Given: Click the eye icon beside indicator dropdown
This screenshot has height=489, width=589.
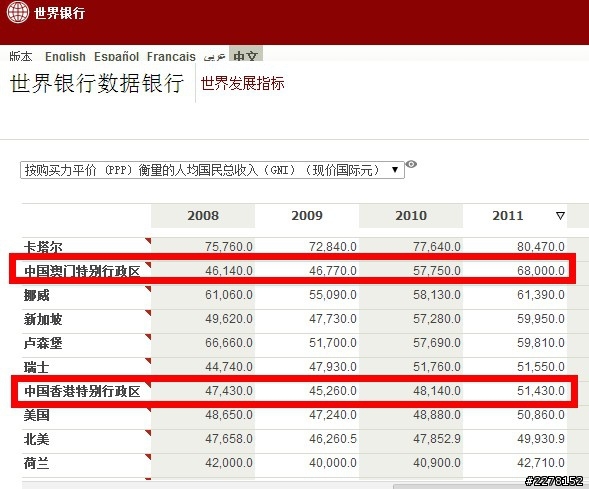Looking at the screenshot, I should (411, 164).
